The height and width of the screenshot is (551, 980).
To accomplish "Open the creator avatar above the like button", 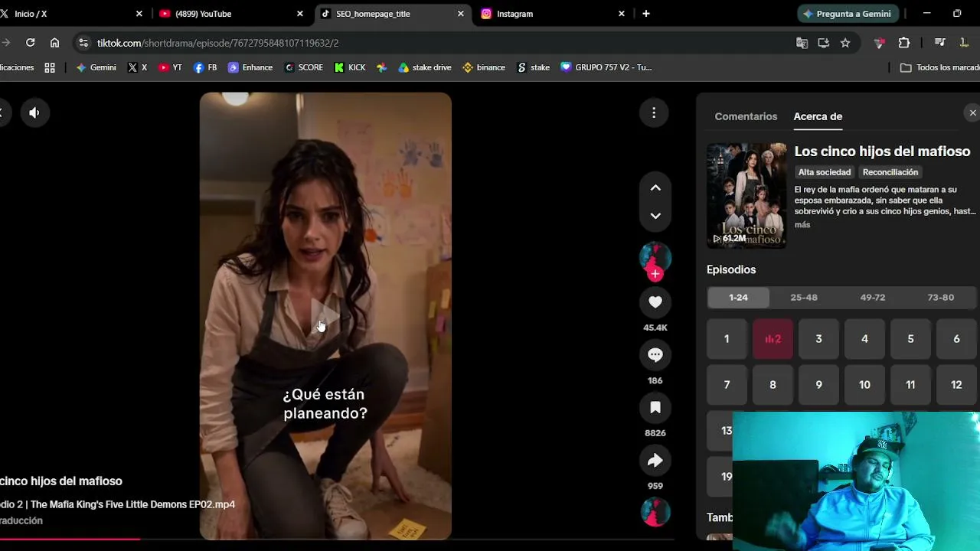I will coord(655,257).
